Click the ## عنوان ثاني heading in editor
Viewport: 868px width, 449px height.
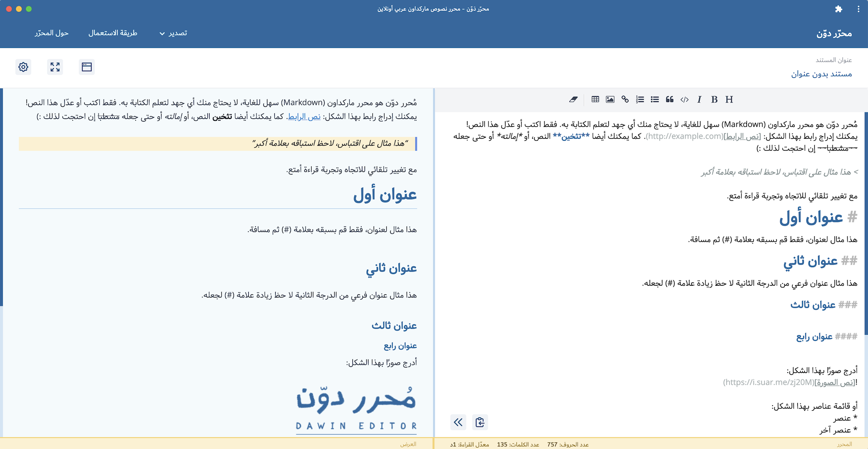pos(820,261)
